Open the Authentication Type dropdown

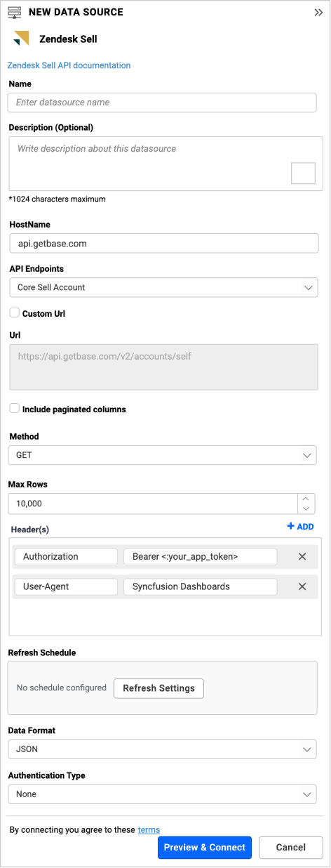(162, 794)
